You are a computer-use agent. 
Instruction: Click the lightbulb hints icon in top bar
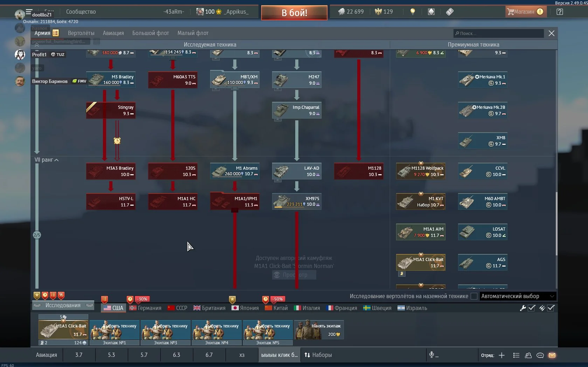413,12
